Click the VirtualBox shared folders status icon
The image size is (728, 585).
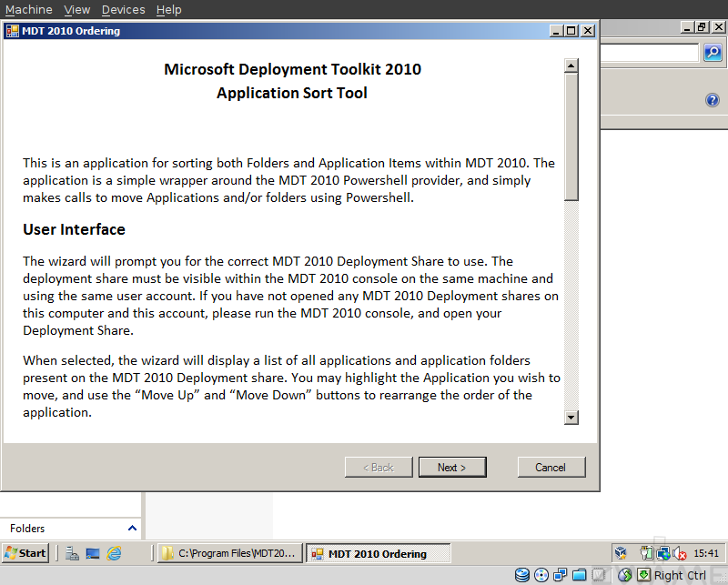580,575
